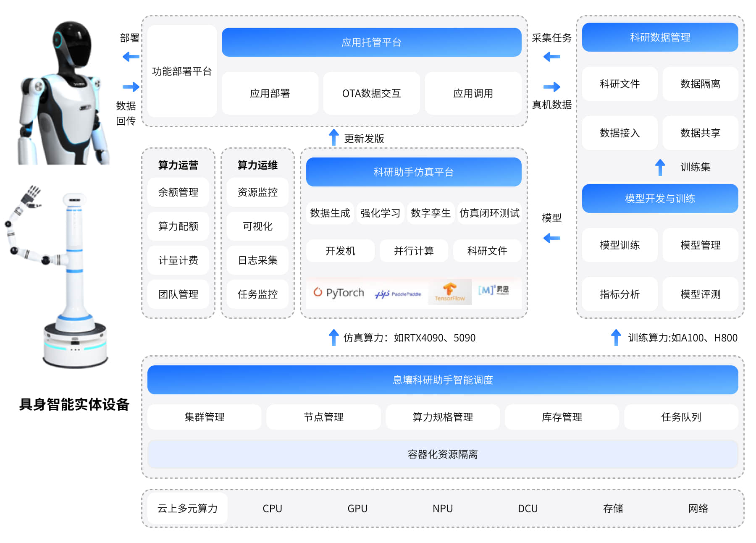756x543 pixels.
Task: Select the 团队管理 item
Action: [x=178, y=294]
